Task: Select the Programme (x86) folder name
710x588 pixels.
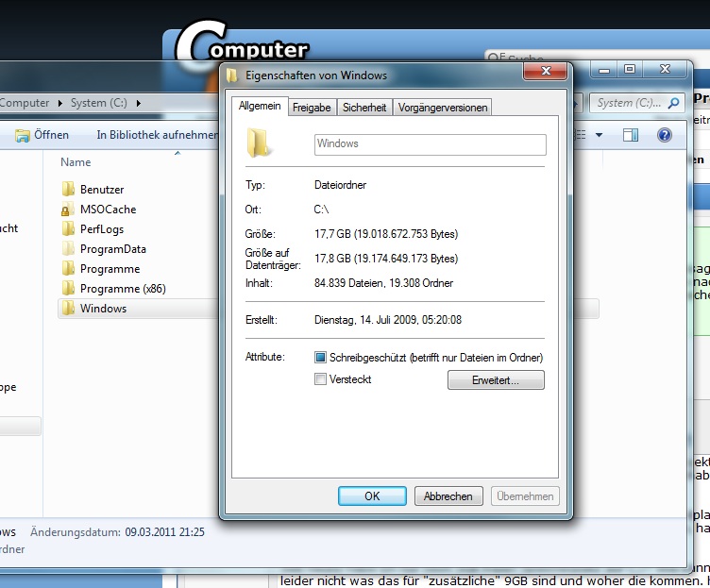Action: point(123,289)
